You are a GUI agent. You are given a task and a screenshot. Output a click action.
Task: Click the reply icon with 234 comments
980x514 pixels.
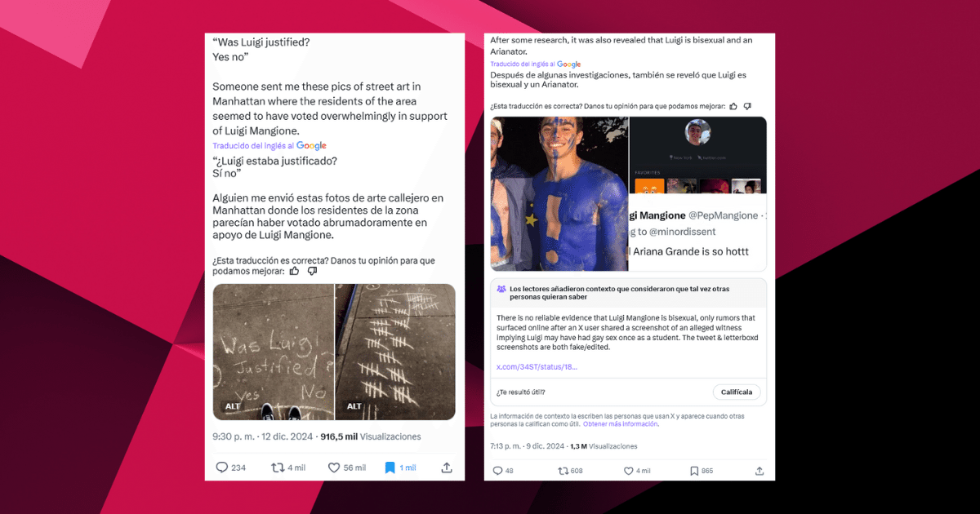[221, 467]
